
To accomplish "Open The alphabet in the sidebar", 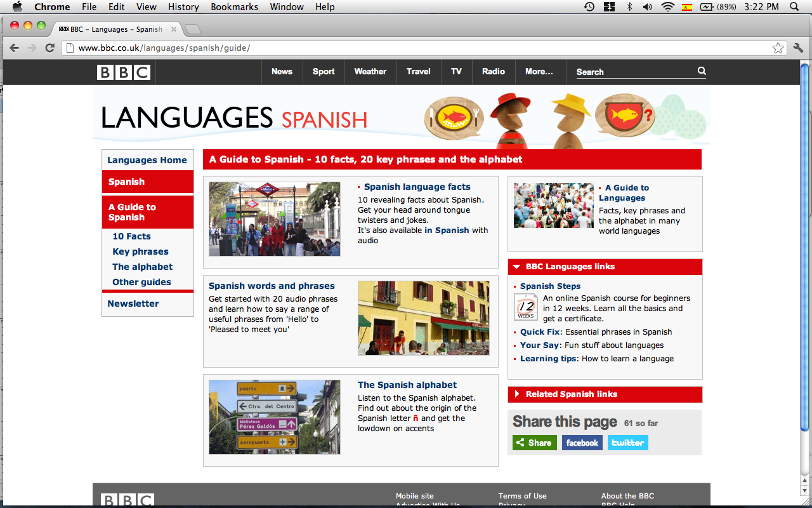I will [x=142, y=267].
